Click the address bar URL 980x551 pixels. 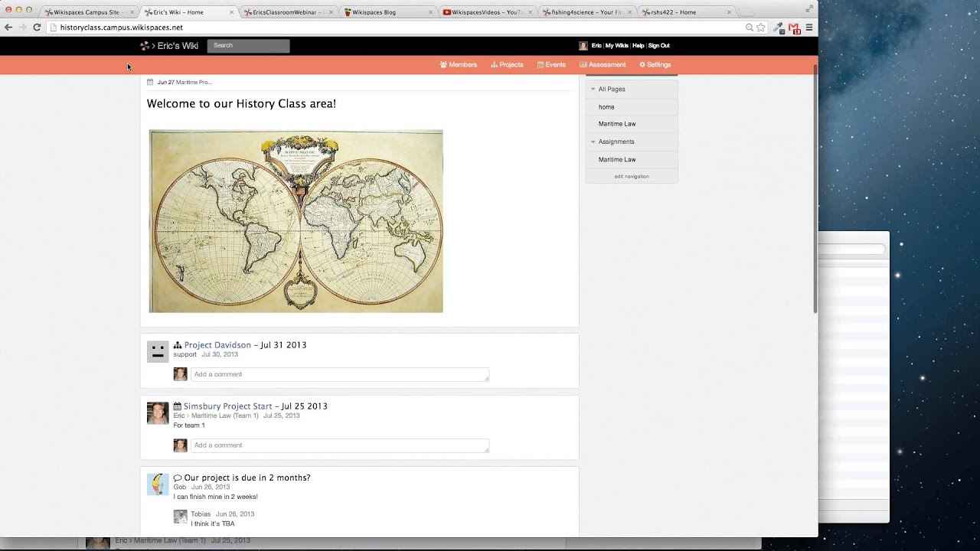(122, 27)
